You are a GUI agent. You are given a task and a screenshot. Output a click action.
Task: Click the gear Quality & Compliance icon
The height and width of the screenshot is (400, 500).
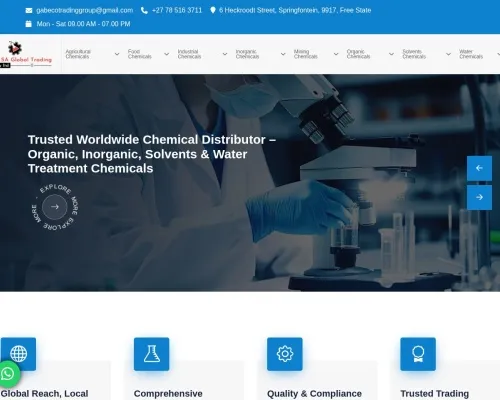click(x=285, y=354)
